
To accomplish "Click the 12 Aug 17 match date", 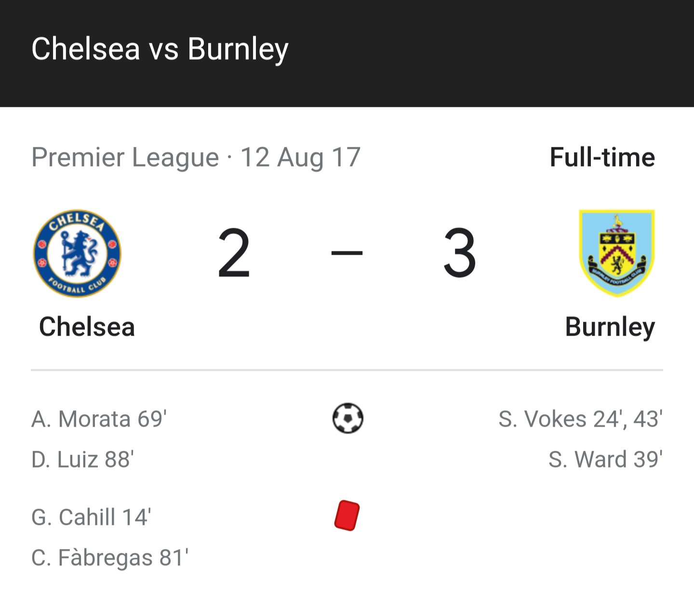I will [300, 157].
